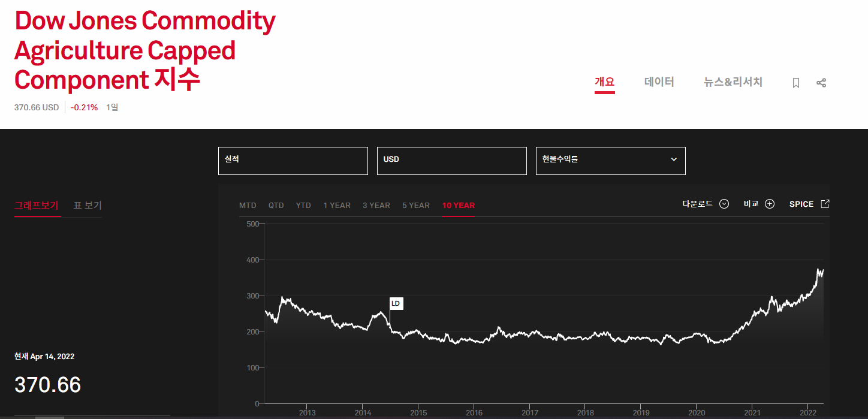Set chart range to MTD
Viewport: 868px width, 419px height.
(248, 206)
